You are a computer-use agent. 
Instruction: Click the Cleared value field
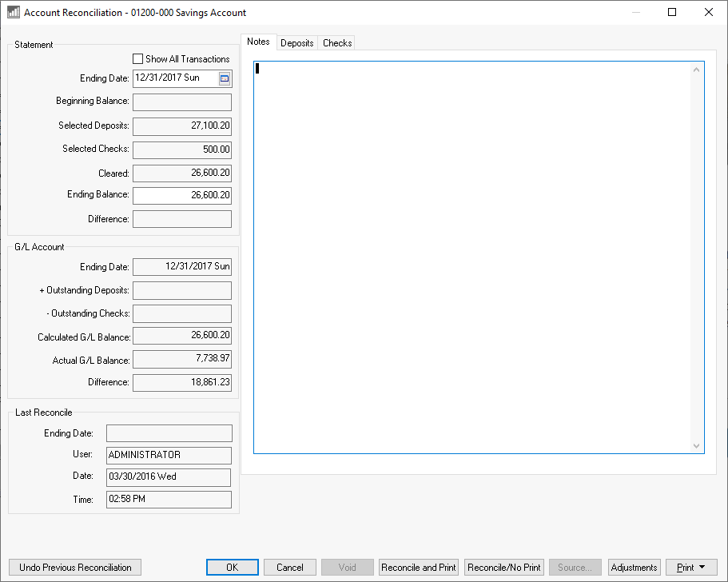point(182,173)
